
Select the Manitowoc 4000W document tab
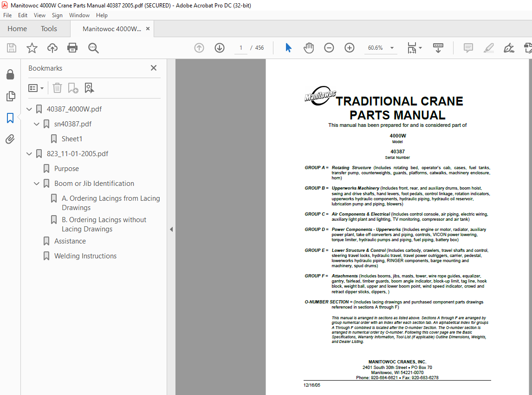(x=111, y=29)
